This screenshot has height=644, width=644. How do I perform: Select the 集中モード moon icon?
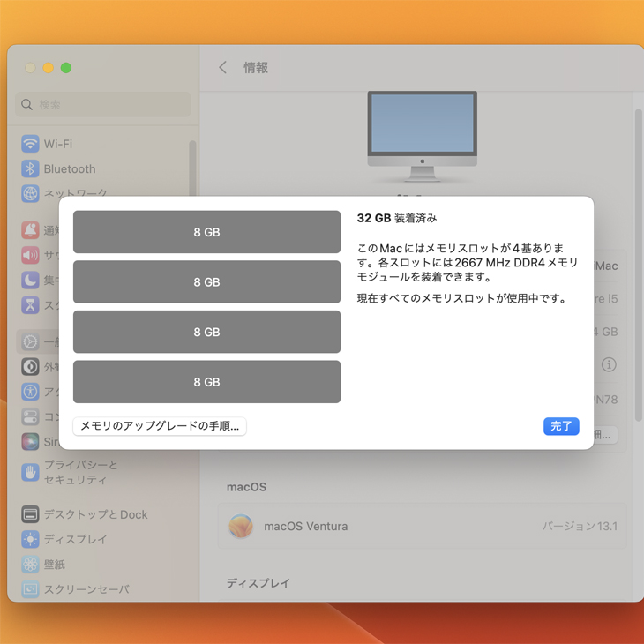[x=30, y=281]
